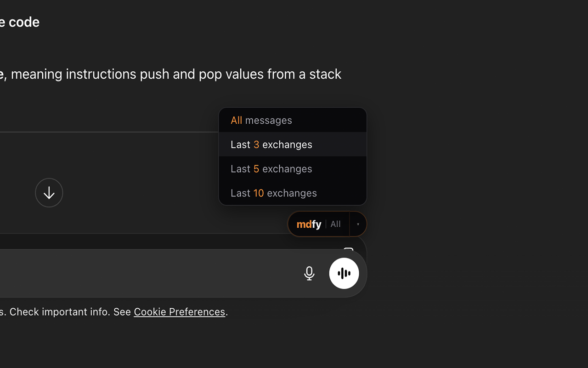Open the Cookie Preferences link
588x368 pixels.
(x=179, y=312)
